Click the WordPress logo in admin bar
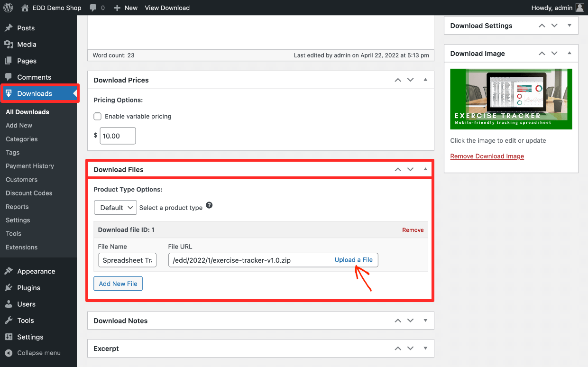 [x=8, y=8]
